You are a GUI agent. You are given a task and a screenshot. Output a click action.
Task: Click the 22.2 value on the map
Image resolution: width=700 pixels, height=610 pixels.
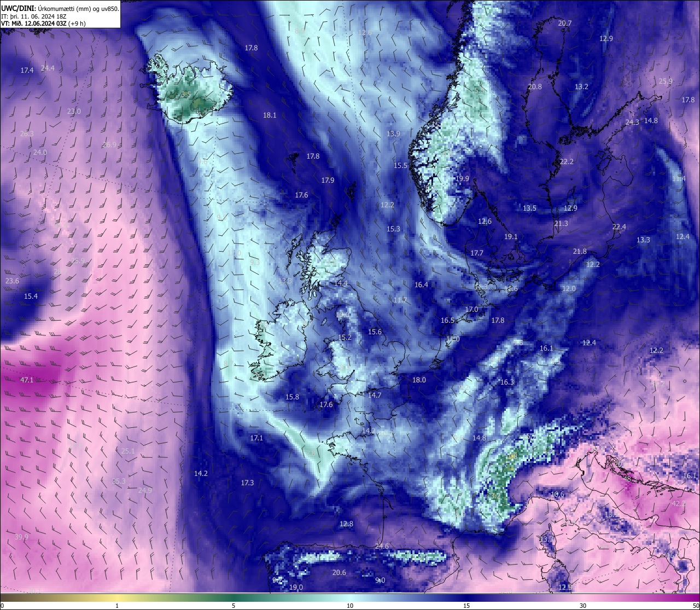tap(567, 161)
